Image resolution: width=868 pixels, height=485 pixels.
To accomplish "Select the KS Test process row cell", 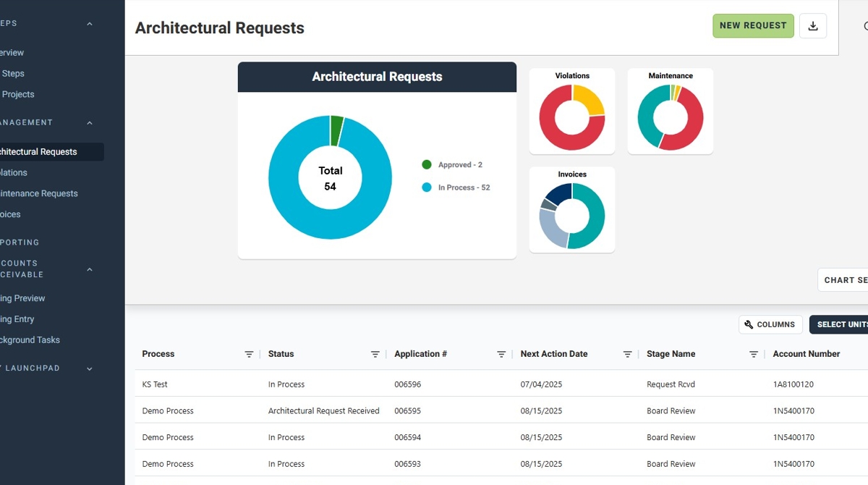I will coord(155,385).
